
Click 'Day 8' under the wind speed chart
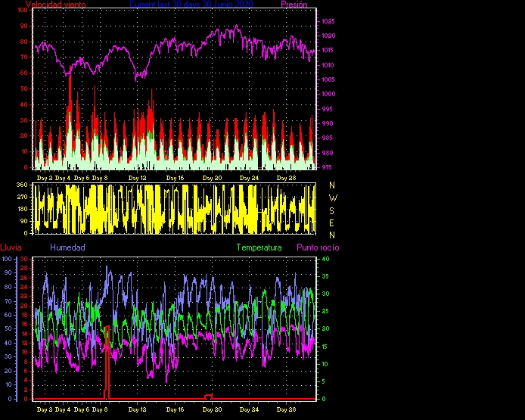tap(100, 178)
